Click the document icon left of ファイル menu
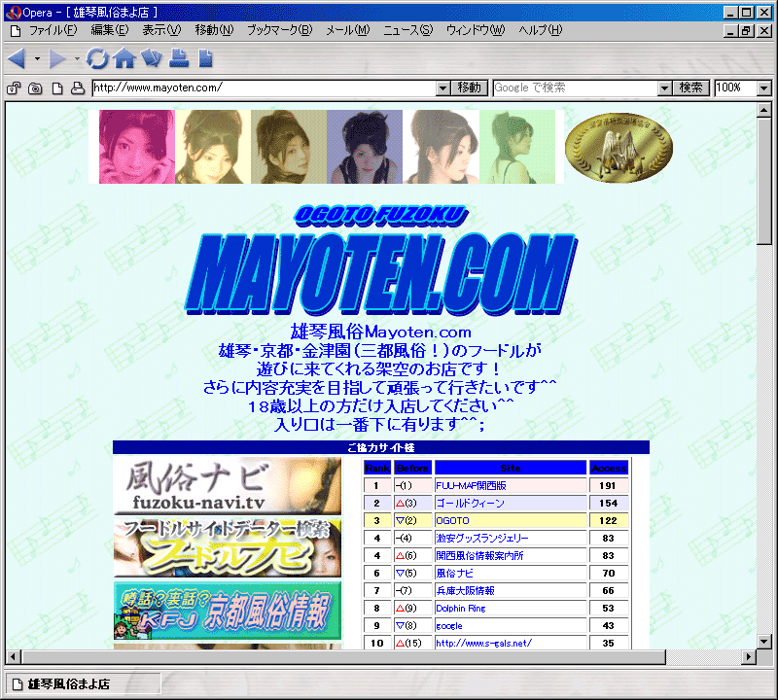 tap(16, 31)
